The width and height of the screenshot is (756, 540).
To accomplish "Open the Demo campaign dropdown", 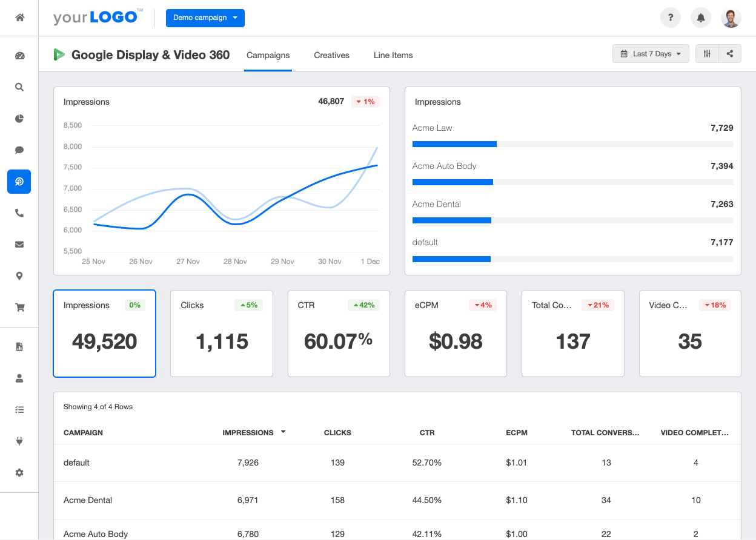I will pyautogui.click(x=205, y=18).
